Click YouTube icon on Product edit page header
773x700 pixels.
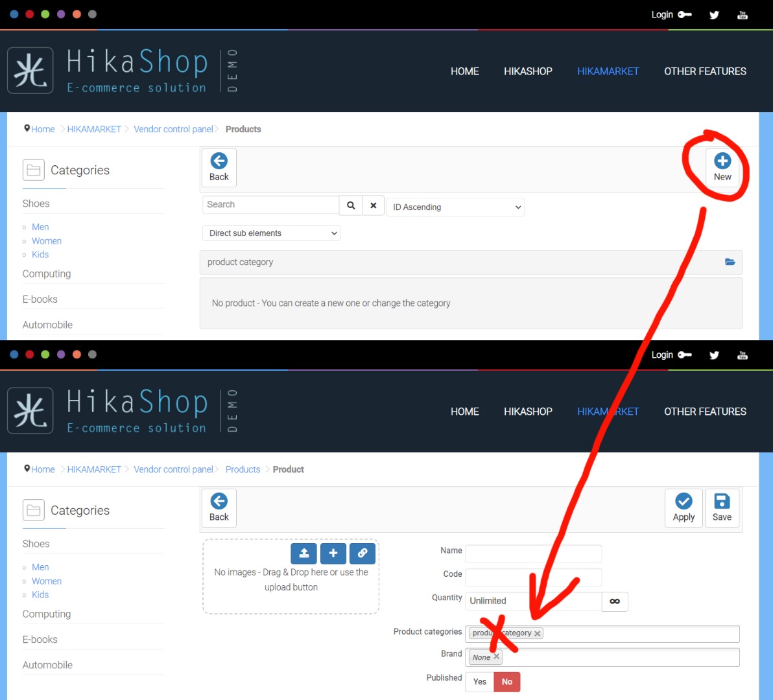click(x=742, y=355)
